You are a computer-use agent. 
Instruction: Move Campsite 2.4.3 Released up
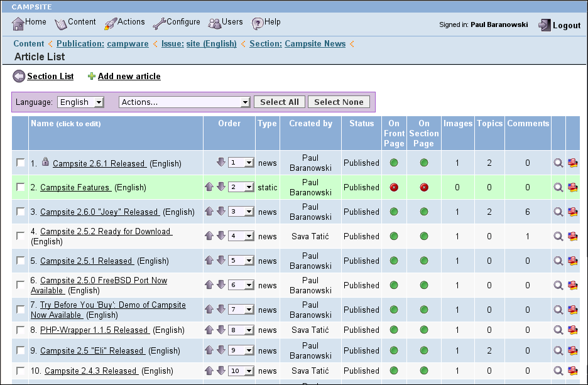[x=209, y=371]
